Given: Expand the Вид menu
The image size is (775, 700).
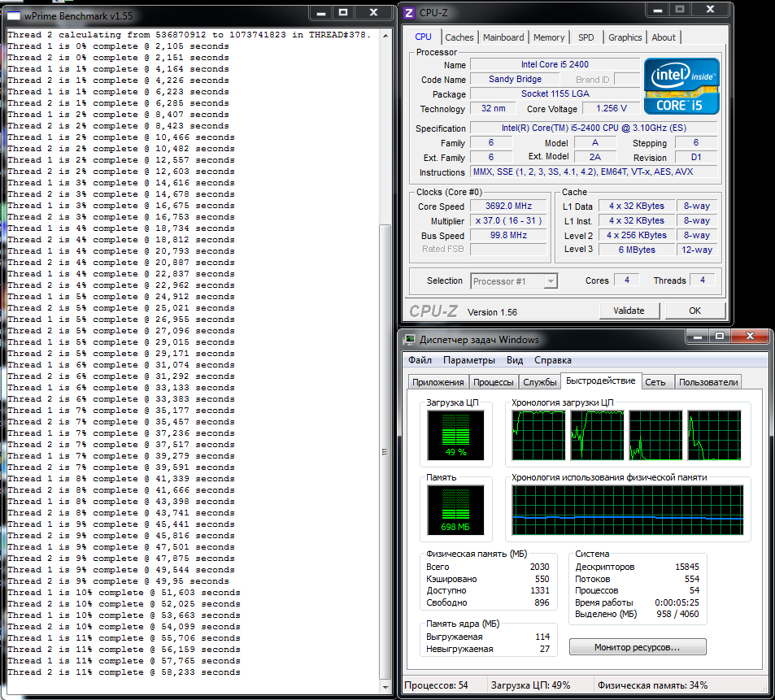Looking at the screenshot, I should pyautogui.click(x=514, y=360).
